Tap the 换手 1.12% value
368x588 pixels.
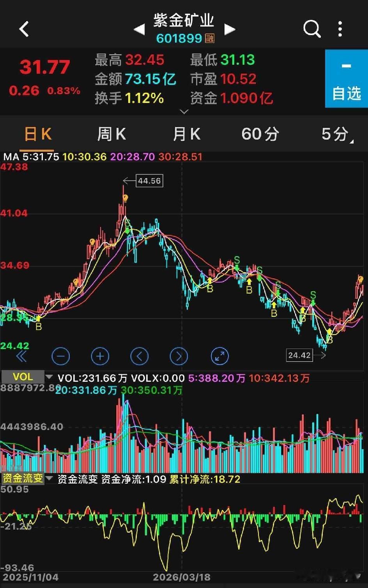(x=144, y=98)
